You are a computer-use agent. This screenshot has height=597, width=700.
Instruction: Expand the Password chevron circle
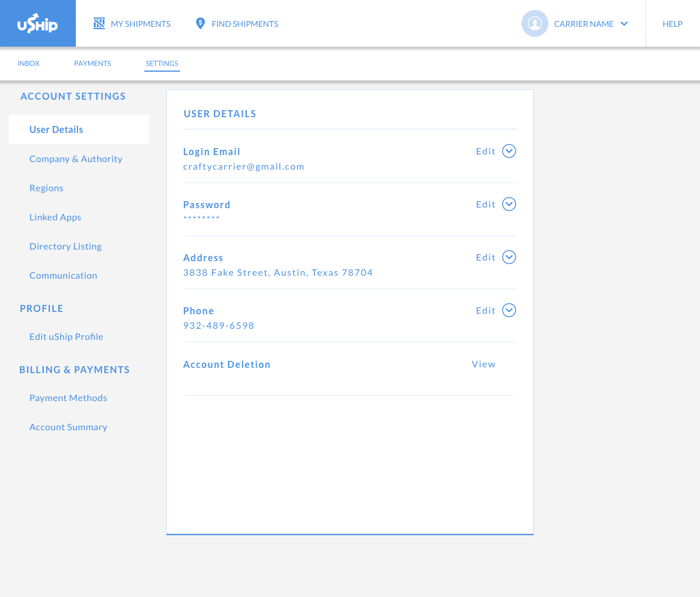[x=509, y=204]
